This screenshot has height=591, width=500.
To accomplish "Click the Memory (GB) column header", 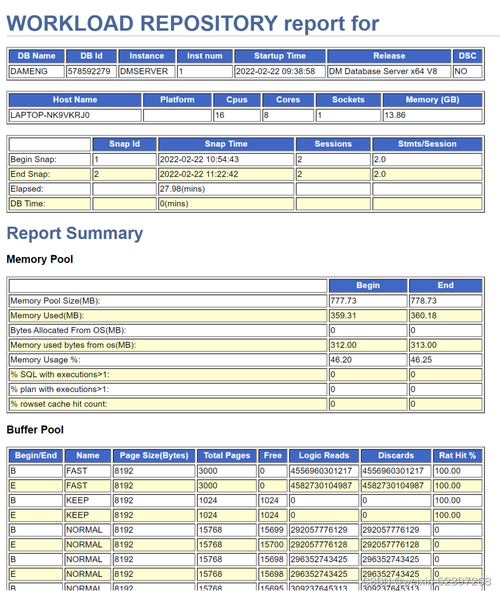I will [x=433, y=100].
